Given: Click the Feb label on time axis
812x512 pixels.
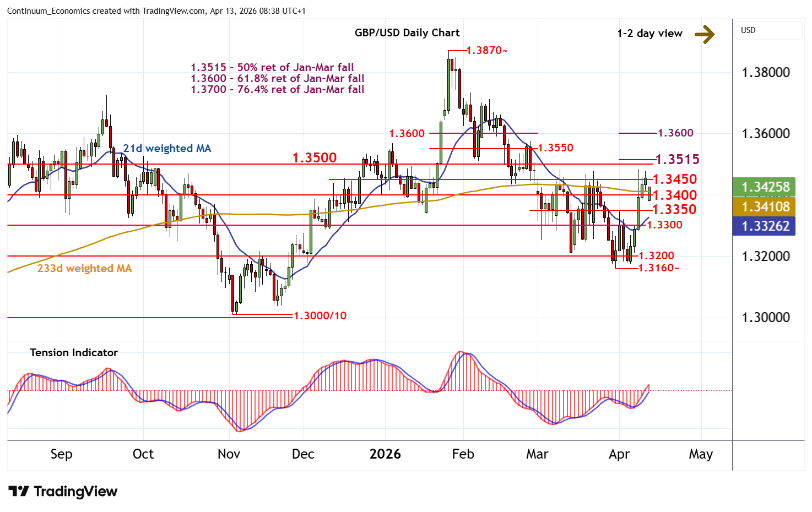Looking at the screenshot, I should pyautogui.click(x=463, y=454).
